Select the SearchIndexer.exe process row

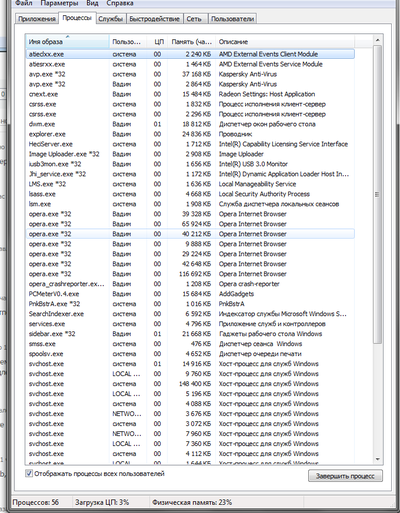tap(190, 314)
